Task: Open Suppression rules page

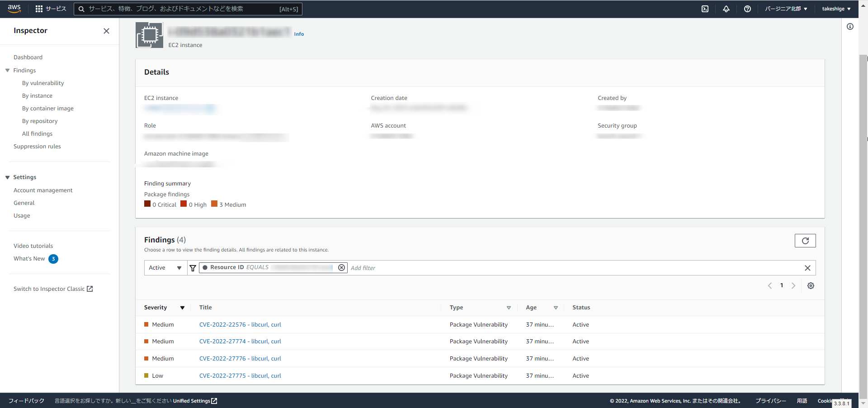Action: pyautogui.click(x=37, y=147)
